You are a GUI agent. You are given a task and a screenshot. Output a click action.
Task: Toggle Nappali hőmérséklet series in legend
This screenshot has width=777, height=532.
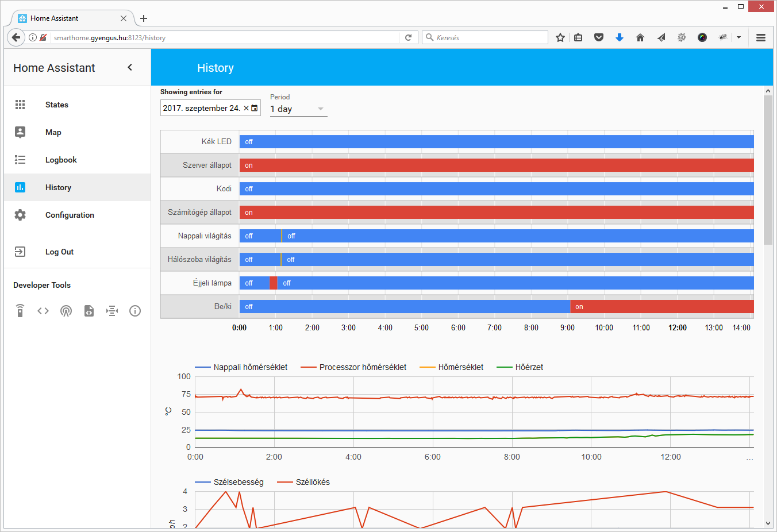241,367
